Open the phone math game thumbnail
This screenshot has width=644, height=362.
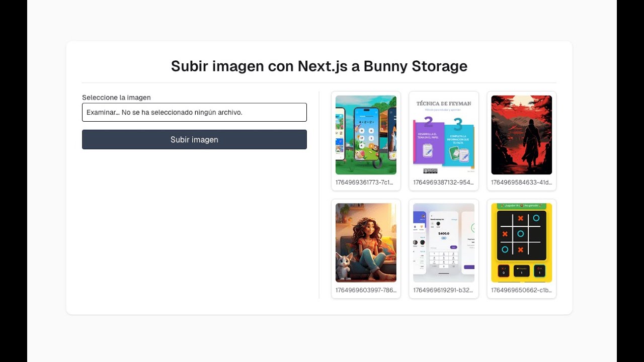366,135
